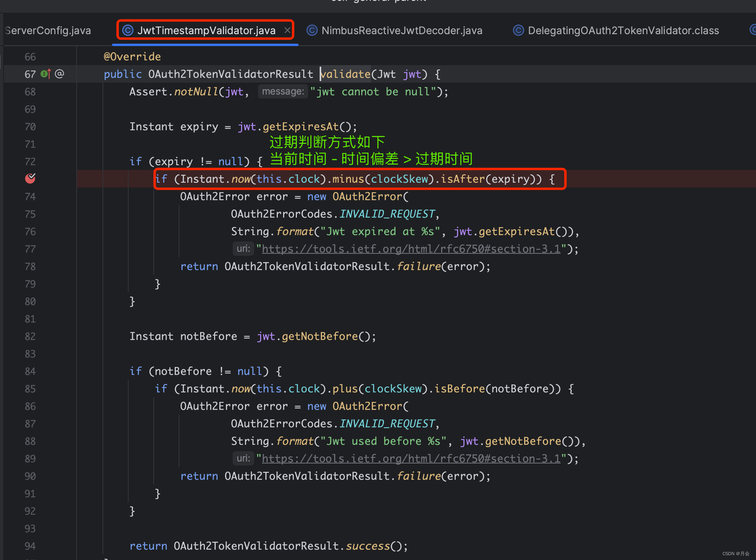Click the class icon on JwtTimestampValidator.java tab

[x=128, y=31]
